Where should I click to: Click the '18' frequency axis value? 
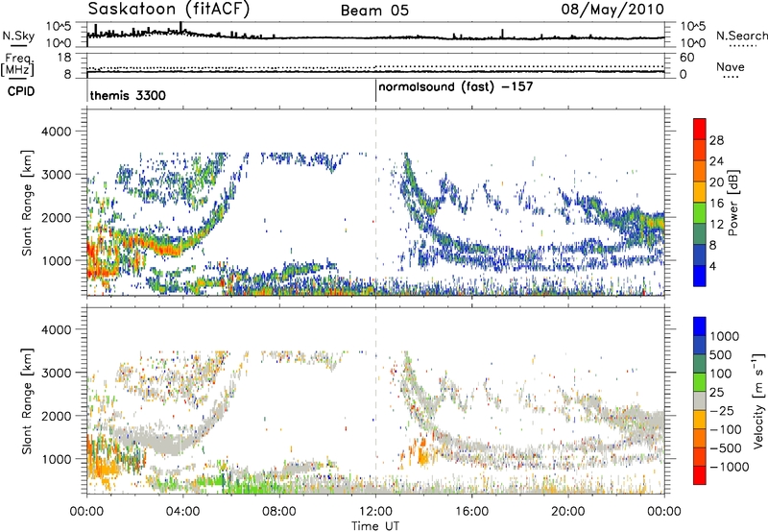coord(64,58)
